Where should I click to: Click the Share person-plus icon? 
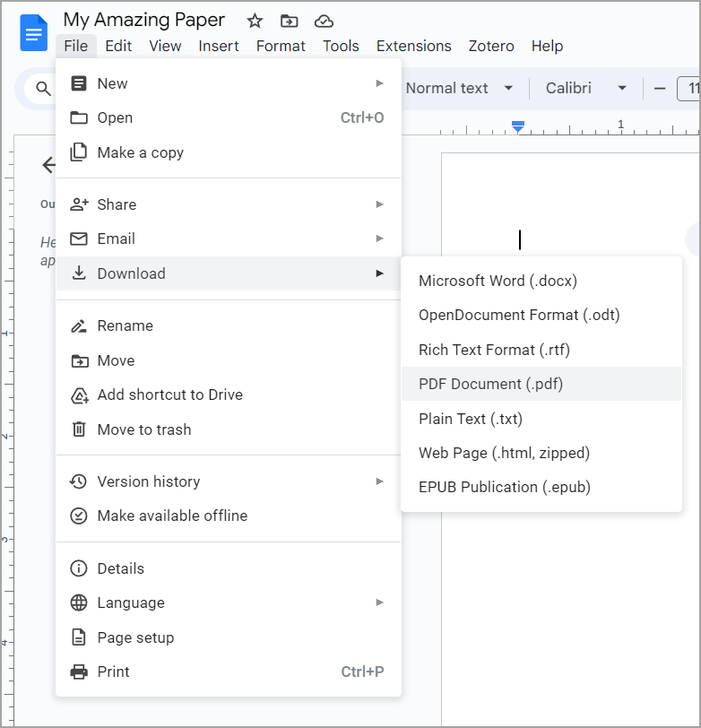(x=79, y=204)
